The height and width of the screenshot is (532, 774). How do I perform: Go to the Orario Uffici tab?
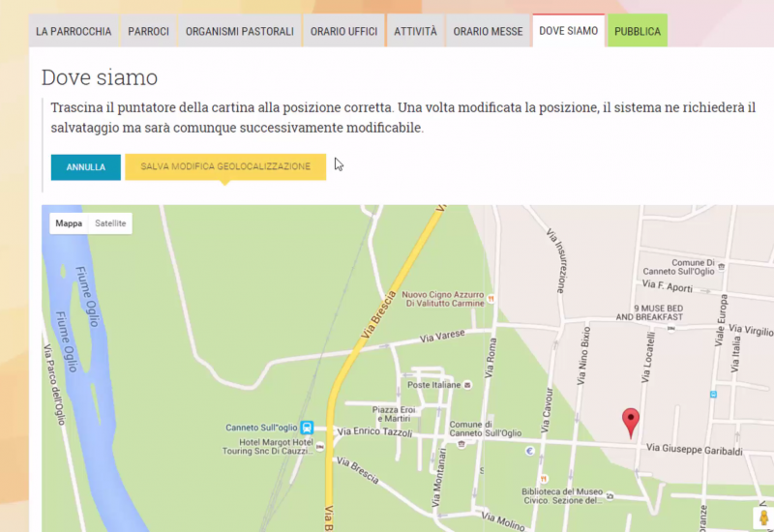(344, 31)
